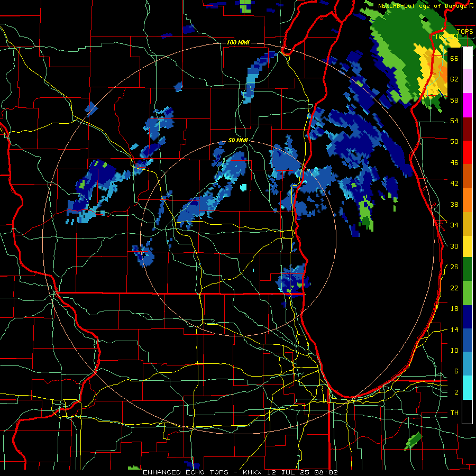The height and width of the screenshot is (476, 476).
Task: Click the '50 NMI' range ring label
Action: click(x=239, y=140)
